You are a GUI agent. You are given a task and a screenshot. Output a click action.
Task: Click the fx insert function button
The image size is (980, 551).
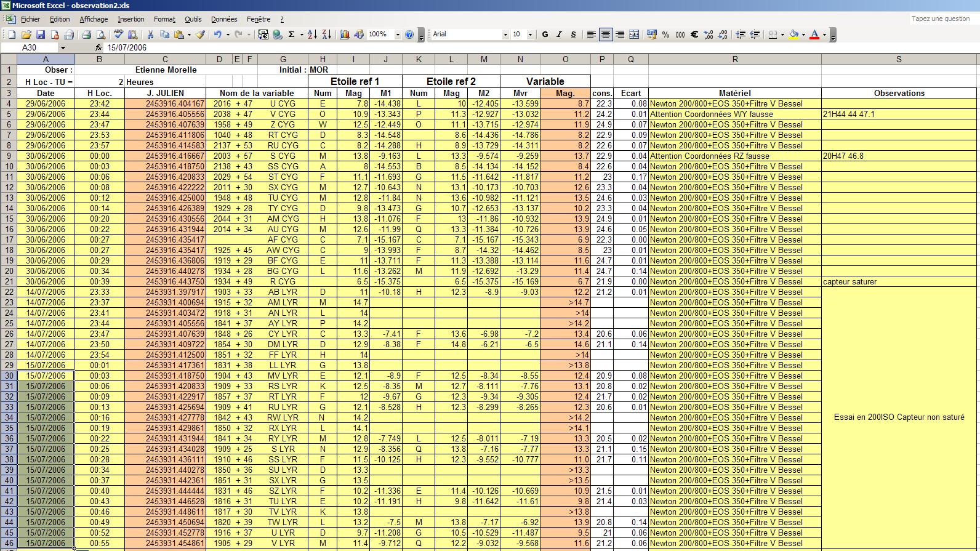(x=98, y=47)
